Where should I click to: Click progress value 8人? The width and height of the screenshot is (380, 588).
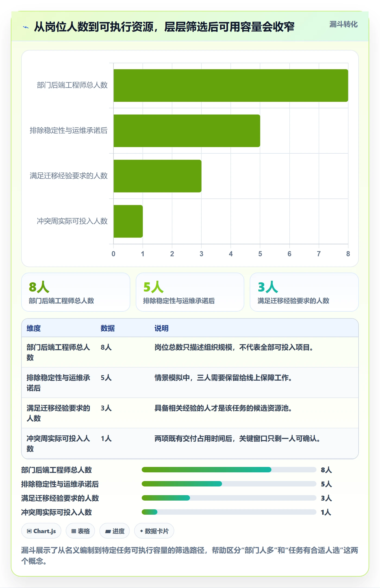click(x=326, y=470)
